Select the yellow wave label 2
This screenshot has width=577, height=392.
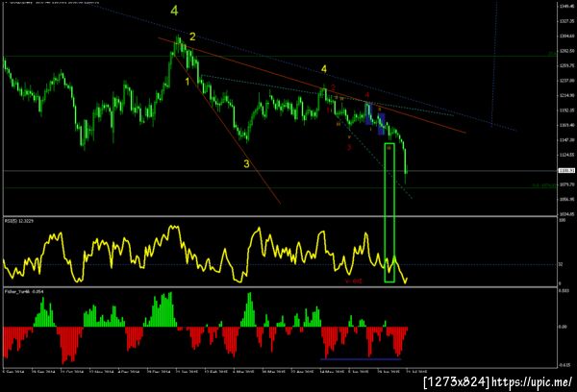(192, 37)
